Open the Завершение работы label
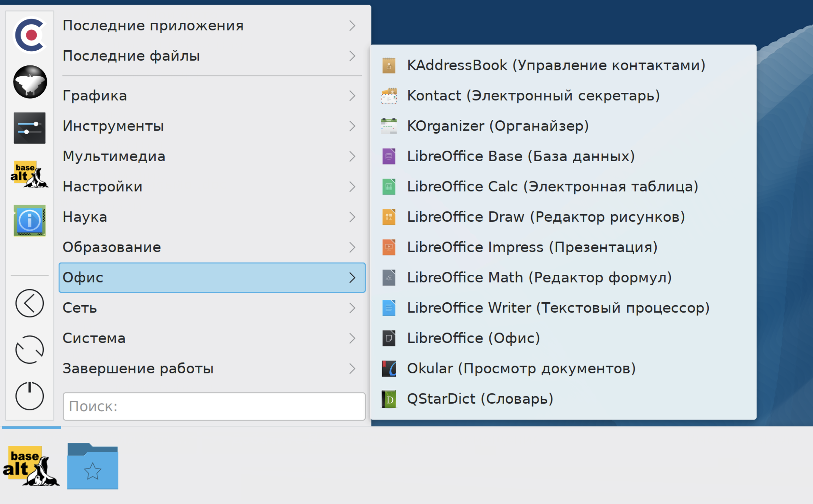Screen dimensions: 813x504 138,369
